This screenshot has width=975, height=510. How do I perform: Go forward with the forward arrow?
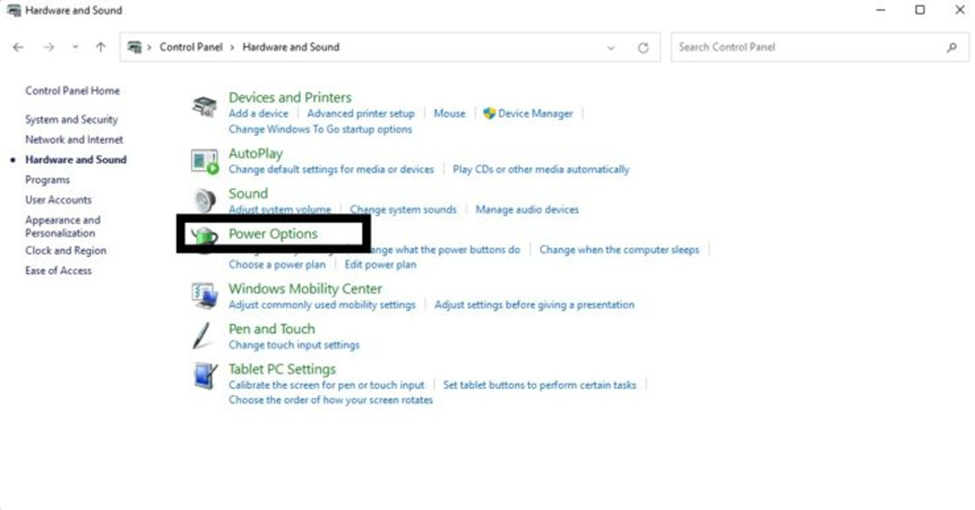coord(49,47)
